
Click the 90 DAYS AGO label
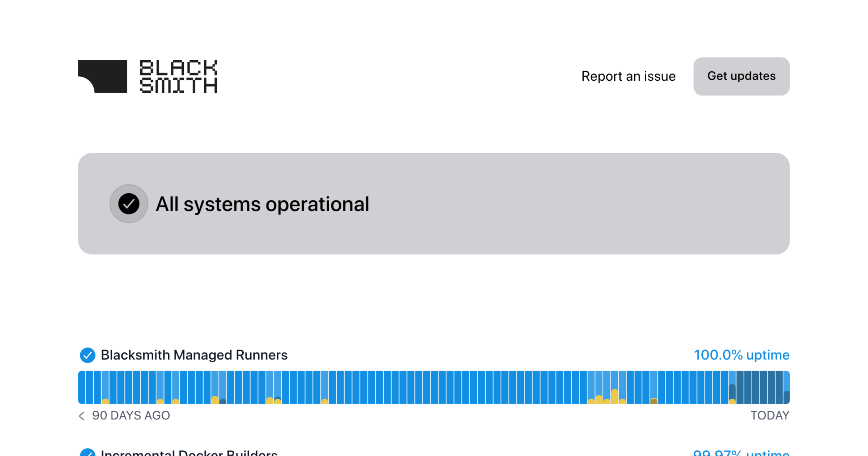(131, 415)
